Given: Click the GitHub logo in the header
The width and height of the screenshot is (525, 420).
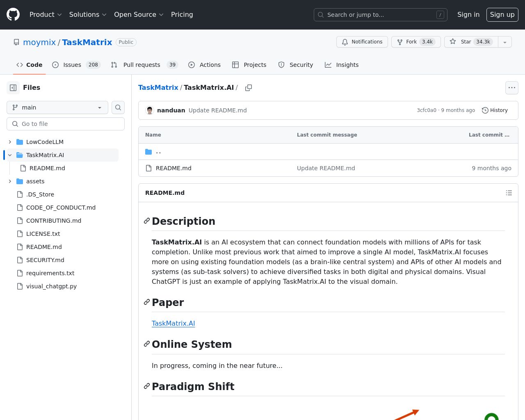Looking at the screenshot, I should (13, 14).
